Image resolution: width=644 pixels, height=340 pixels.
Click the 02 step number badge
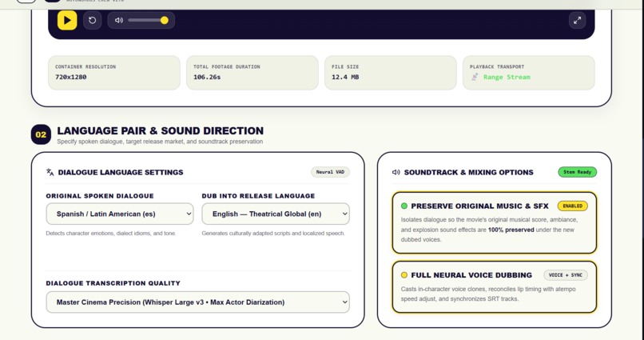[41, 134]
